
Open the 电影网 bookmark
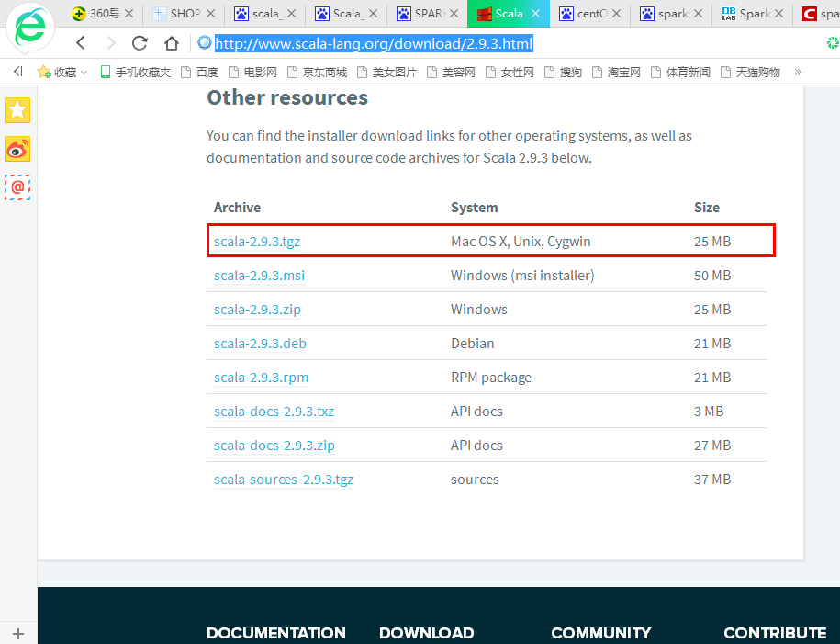coord(252,72)
